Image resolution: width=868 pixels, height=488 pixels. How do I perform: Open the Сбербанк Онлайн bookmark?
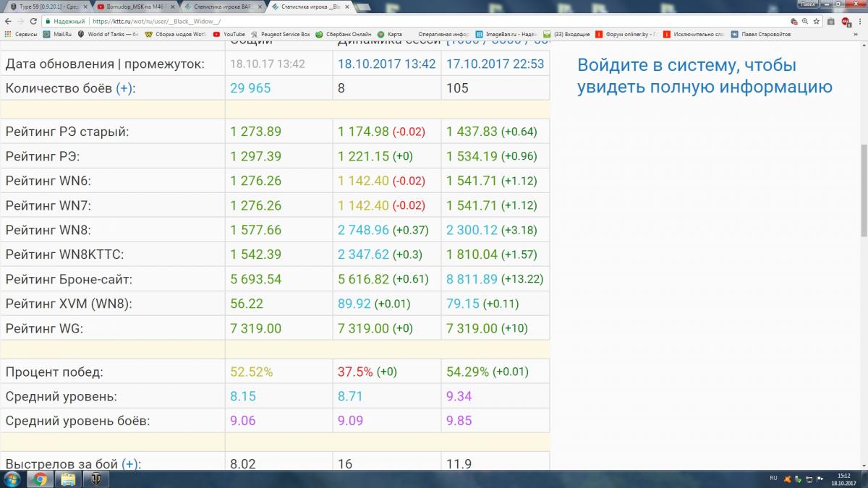click(x=344, y=34)
